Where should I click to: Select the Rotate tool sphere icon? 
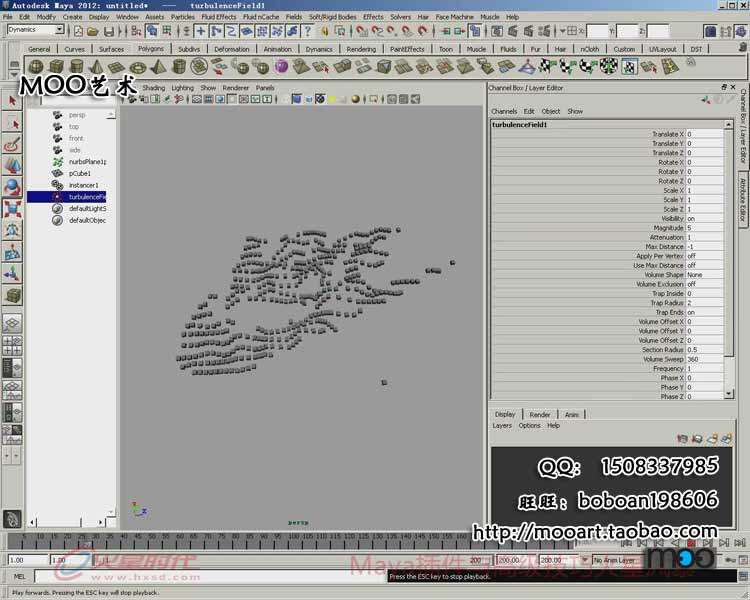tap(13, 188)
